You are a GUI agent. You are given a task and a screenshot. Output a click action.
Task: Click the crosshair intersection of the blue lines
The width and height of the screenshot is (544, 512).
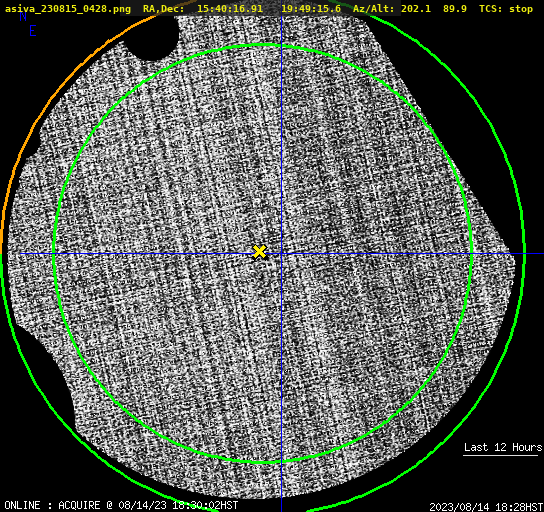click(281, 254)
